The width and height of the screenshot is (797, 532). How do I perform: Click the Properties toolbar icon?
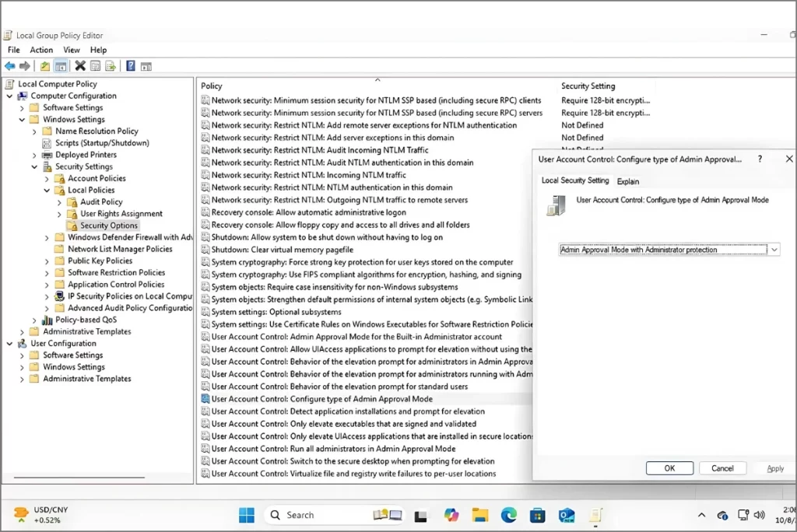click(95, 66)
